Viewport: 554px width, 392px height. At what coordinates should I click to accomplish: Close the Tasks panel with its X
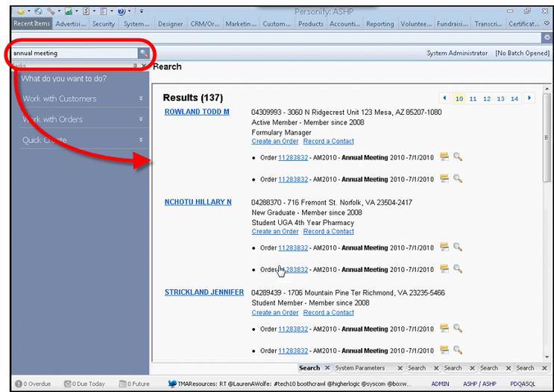tap(144, 66)
